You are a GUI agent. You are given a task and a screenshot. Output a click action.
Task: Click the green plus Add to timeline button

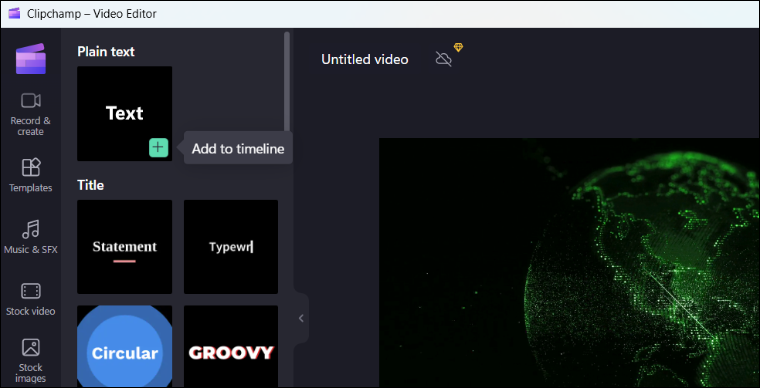[x=158, y=148]
